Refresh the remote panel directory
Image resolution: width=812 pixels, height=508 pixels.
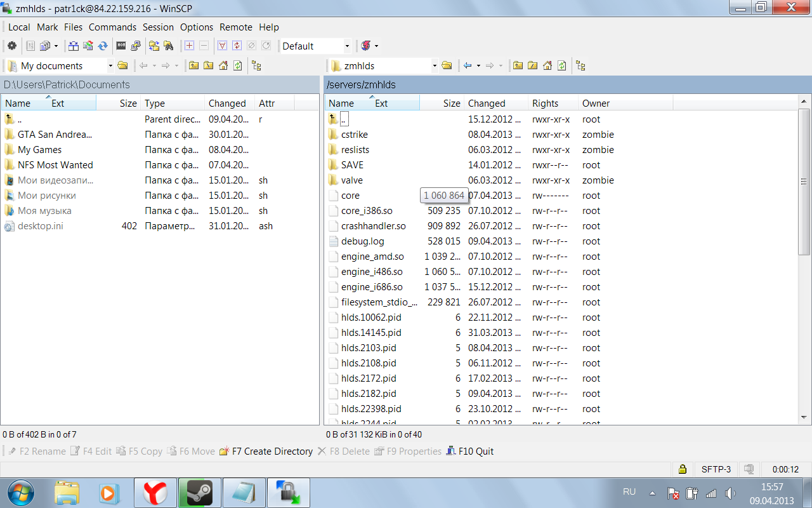point(562,65)
